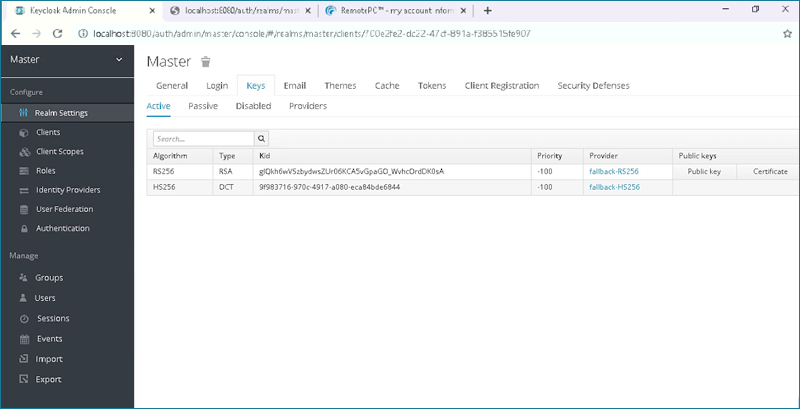Navigate to the Users page
This screenshot has width=800, height=409.
tap(45, 298)
